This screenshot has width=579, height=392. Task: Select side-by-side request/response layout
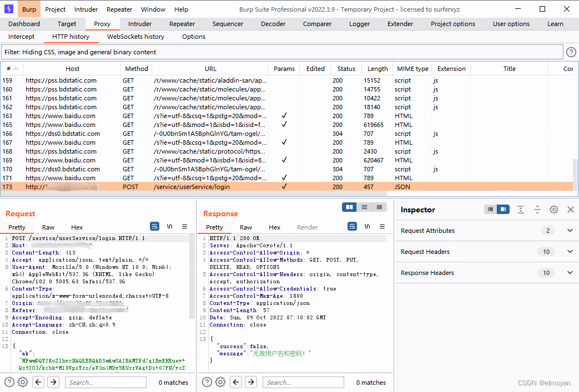(349, 207)
